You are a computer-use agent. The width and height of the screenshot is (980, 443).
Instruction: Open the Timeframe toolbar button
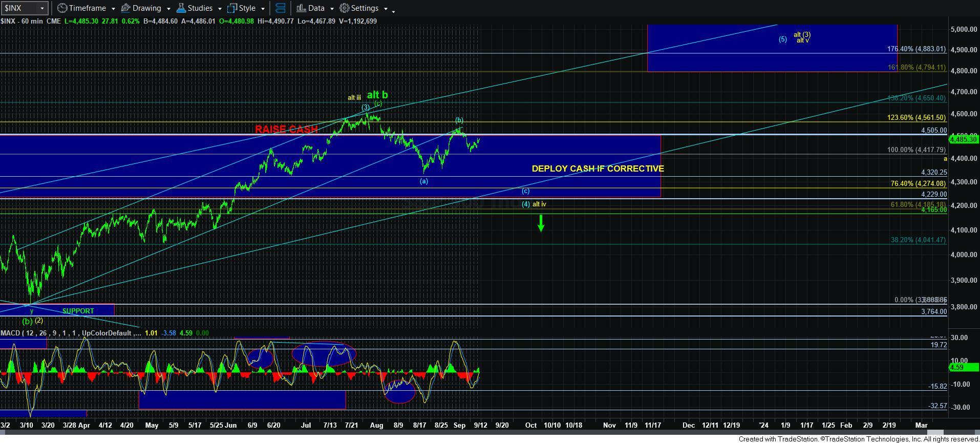(x=81, y=8)
